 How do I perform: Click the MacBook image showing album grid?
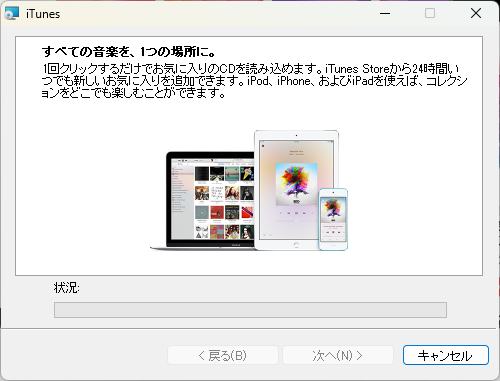click(x=203, y=201)
